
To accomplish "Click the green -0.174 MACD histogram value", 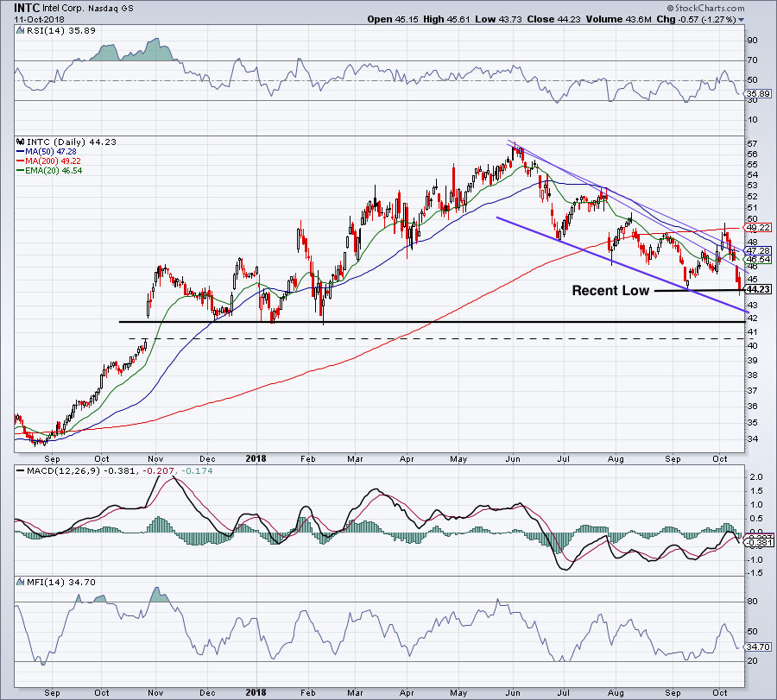I will click(197, 470).
